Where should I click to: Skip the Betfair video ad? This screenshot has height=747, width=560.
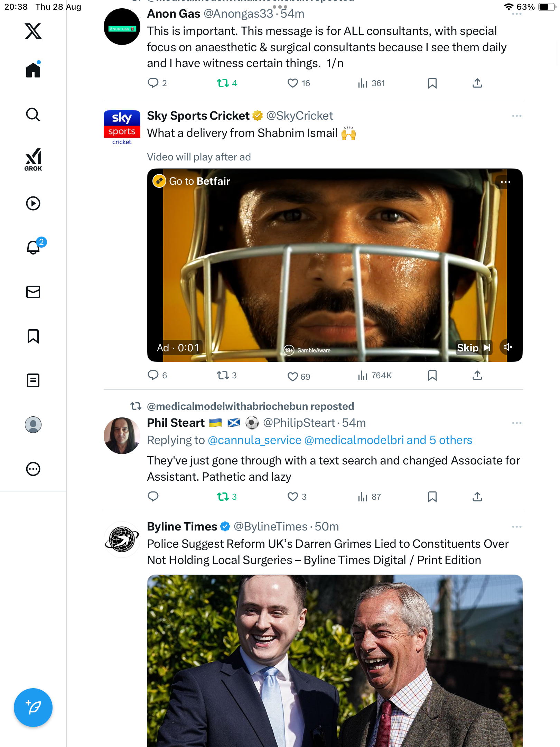point(474,348)
